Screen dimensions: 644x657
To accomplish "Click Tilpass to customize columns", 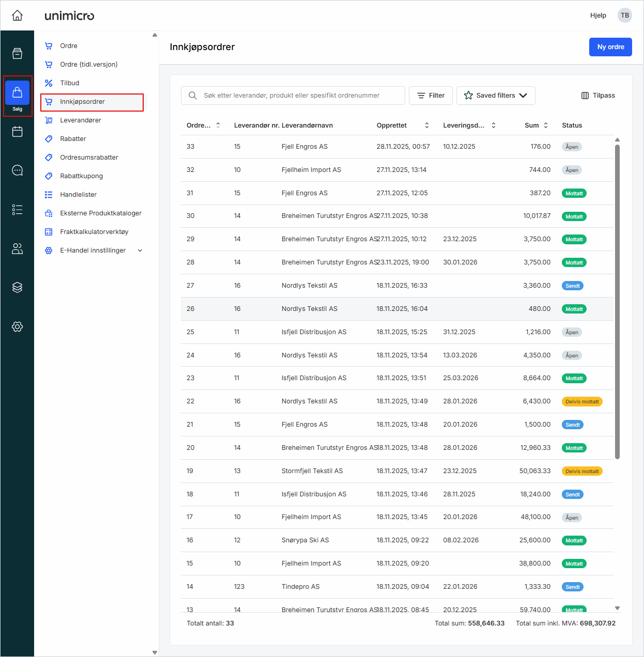I will pos(598,96).
